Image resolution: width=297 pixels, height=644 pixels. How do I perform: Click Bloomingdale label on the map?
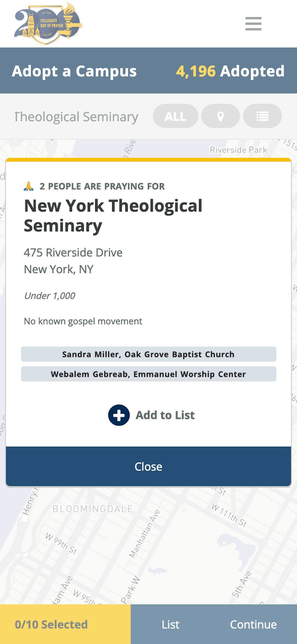point(93,509)
